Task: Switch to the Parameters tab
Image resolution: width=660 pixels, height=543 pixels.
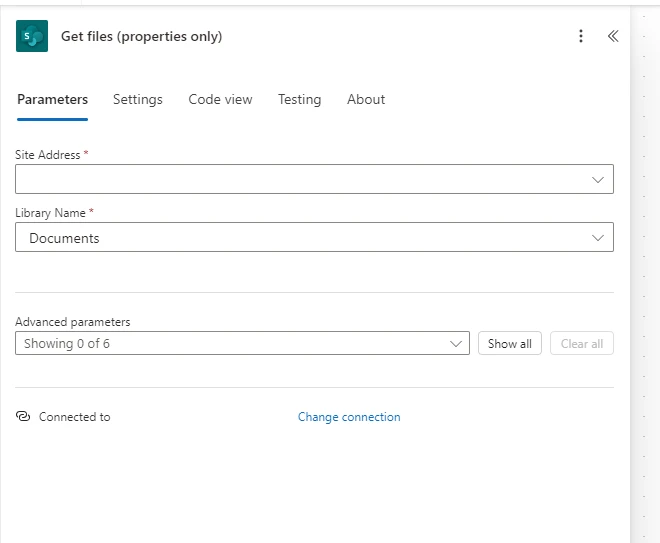Action: (52, 99)
